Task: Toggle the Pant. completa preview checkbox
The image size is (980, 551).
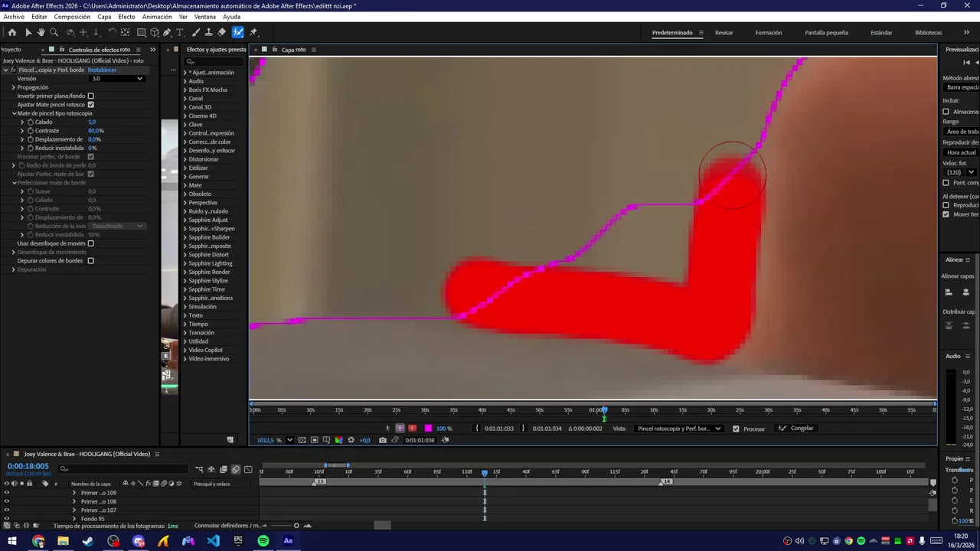Action: point(946,183)
